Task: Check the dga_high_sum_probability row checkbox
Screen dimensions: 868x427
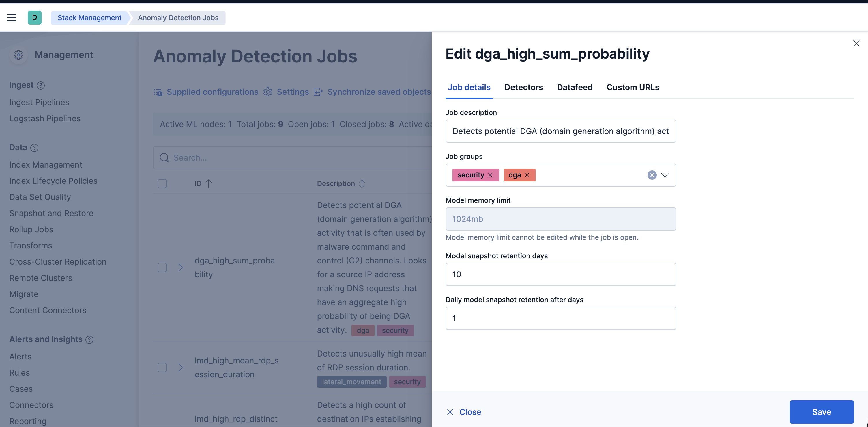Action: tap(162, 268)
